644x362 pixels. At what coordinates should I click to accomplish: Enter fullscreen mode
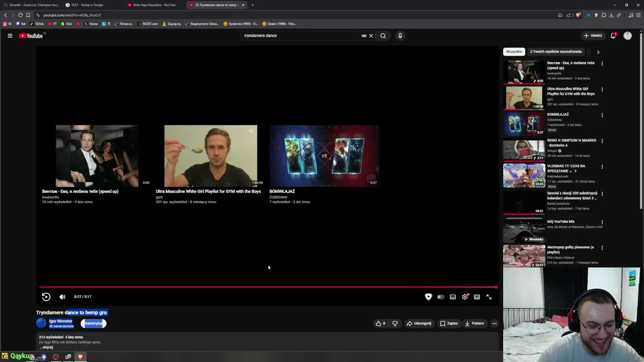pyautogui.click(x=489, y=297)
